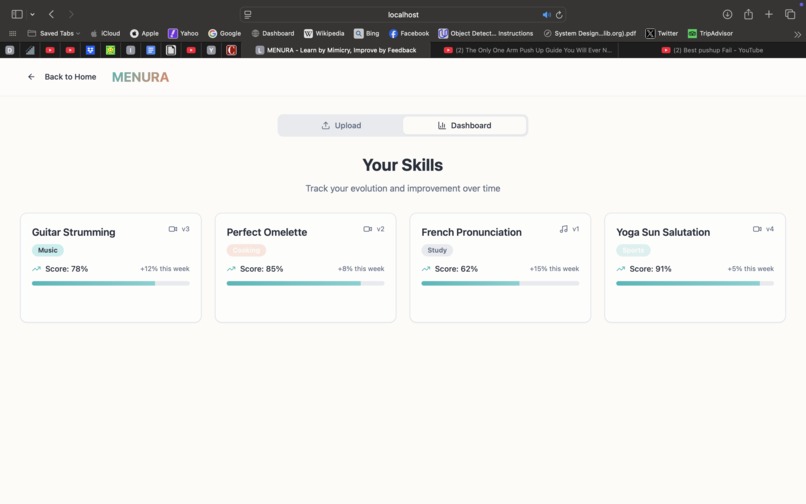Select the pinned white page tab
The width and height of the screenshot is (806, 504).
tap(171, 50)
